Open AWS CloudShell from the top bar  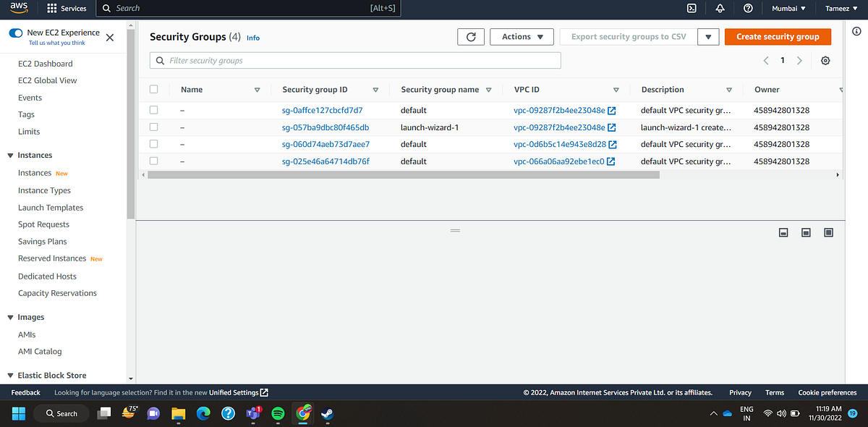[x=692, y=8]
